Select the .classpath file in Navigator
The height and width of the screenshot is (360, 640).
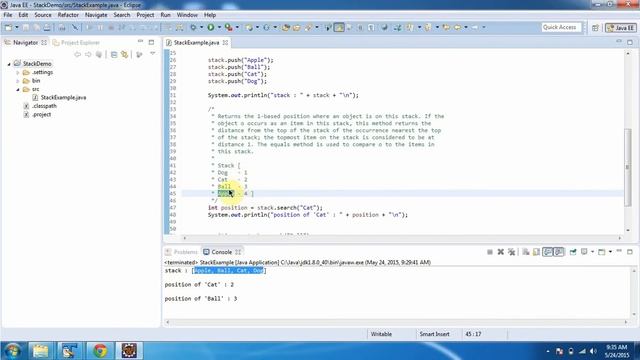pos(44,106)
